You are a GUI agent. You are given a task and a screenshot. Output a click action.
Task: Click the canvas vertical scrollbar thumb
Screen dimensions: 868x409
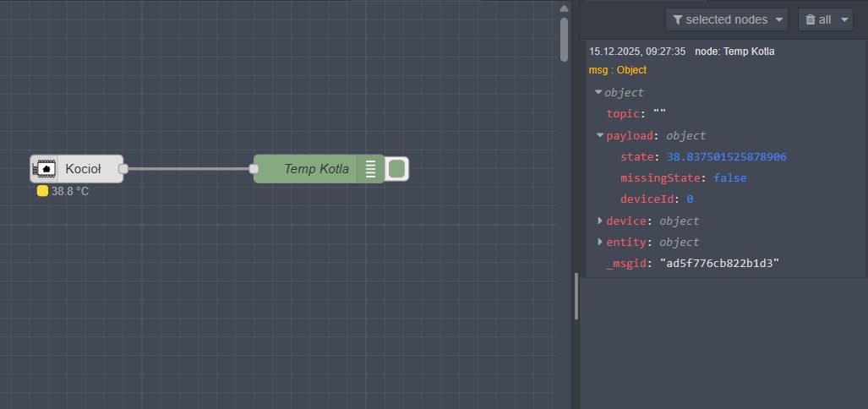pos(564,39)
